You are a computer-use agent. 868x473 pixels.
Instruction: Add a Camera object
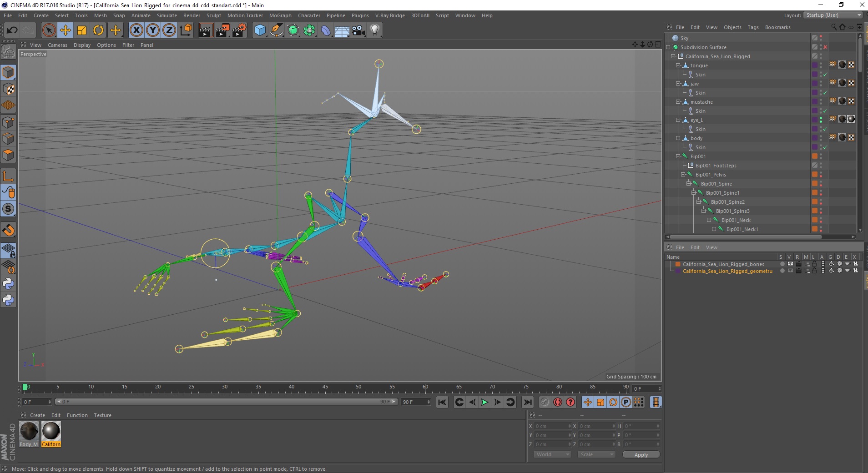point(358,30)
